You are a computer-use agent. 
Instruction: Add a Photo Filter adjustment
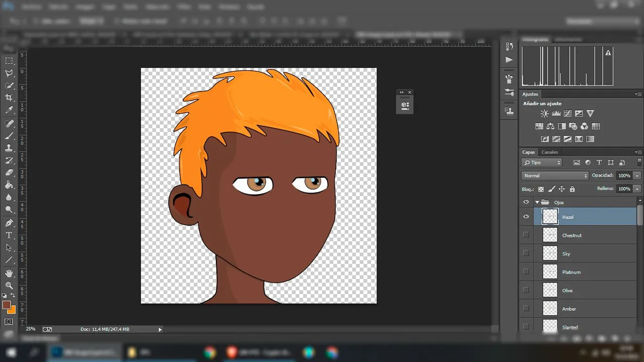coord(573,126)
